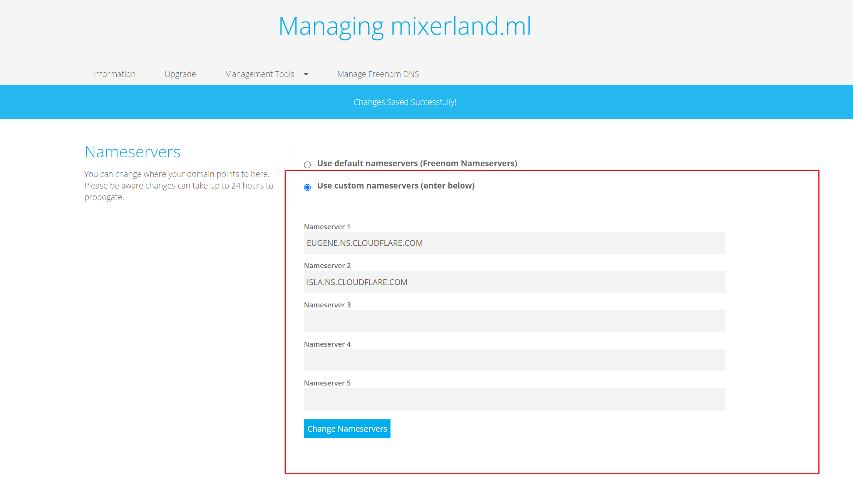The width and height of the screenshot is (853, 504).
Task: Click 'Use custom nameservers (enter below)' label
Action: coord(396,185)
